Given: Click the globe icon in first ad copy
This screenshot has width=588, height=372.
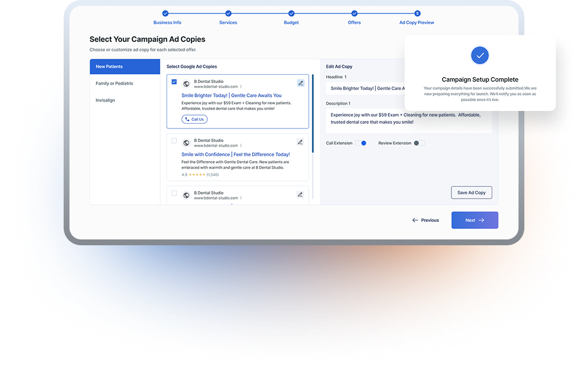Looking at the screenshot, I should 186,84.
